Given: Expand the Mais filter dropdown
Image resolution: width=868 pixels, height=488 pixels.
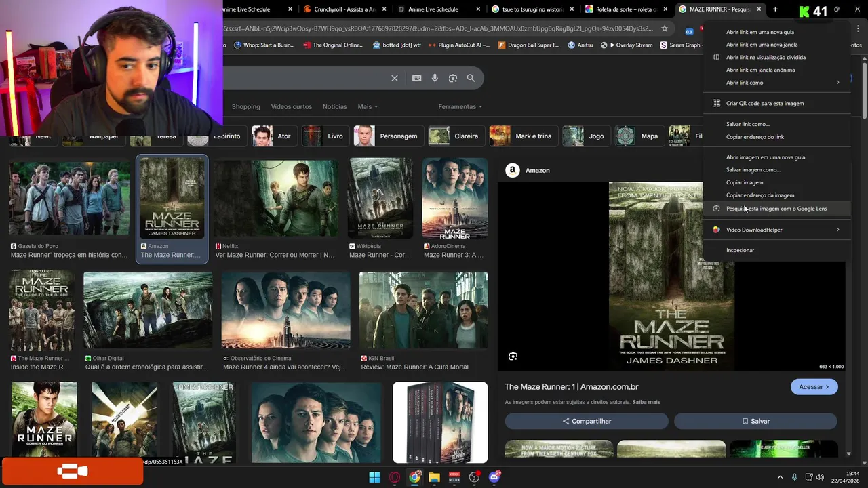Looking at the screenshot, I should (368, 106).
